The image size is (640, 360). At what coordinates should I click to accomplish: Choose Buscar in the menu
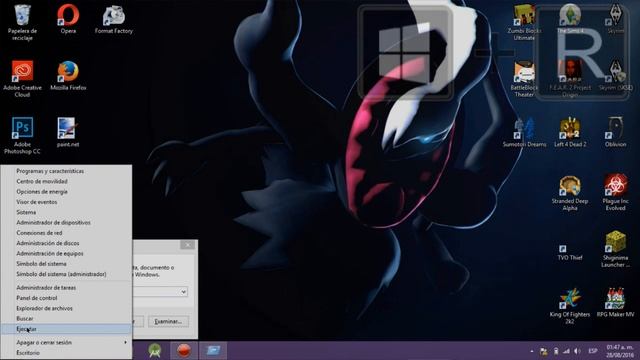[66, 318]
